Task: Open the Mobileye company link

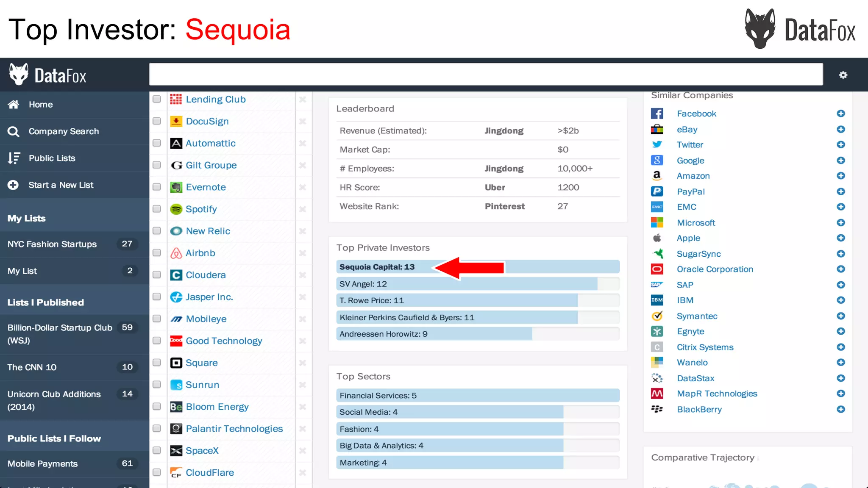Action: 206,319
